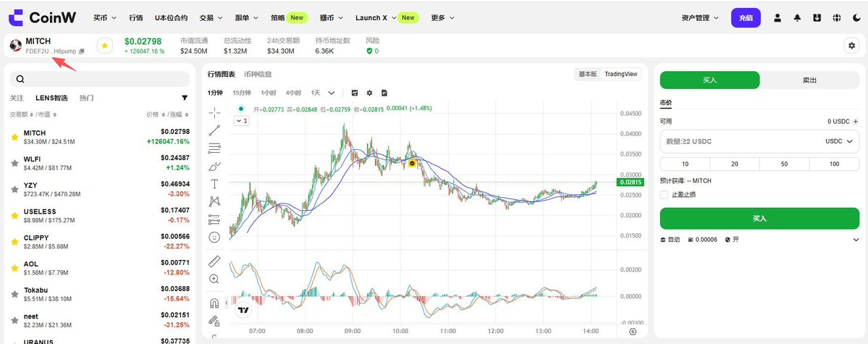Select the 15分钟 timeframe
The width and height of the screenshot is (868, 344).
point(241,93)
